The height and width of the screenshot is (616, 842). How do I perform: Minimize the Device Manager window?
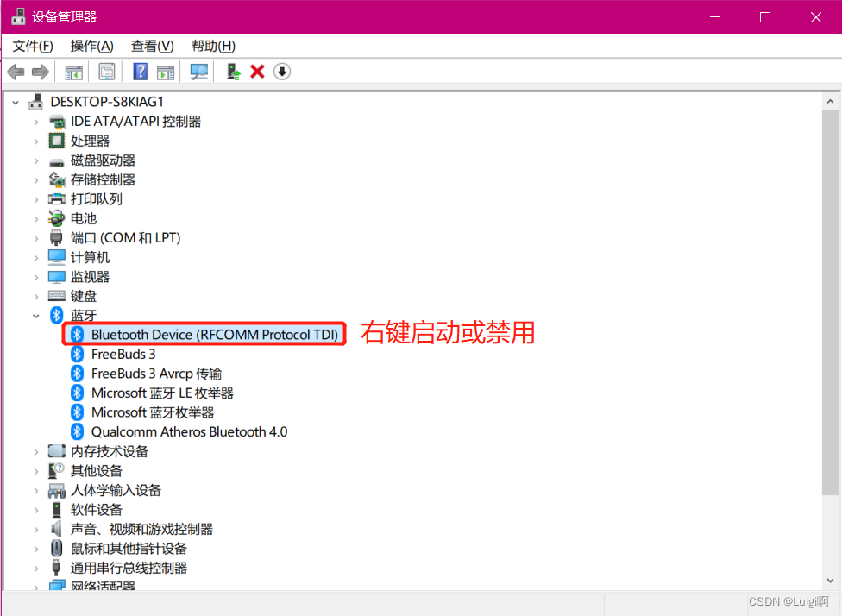(x=714, y=16)
